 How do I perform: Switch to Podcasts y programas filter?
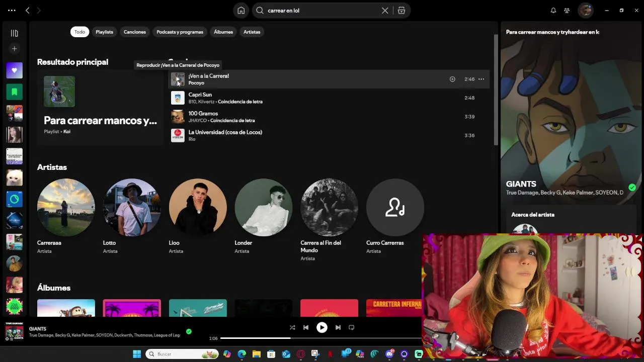(180, 32)
